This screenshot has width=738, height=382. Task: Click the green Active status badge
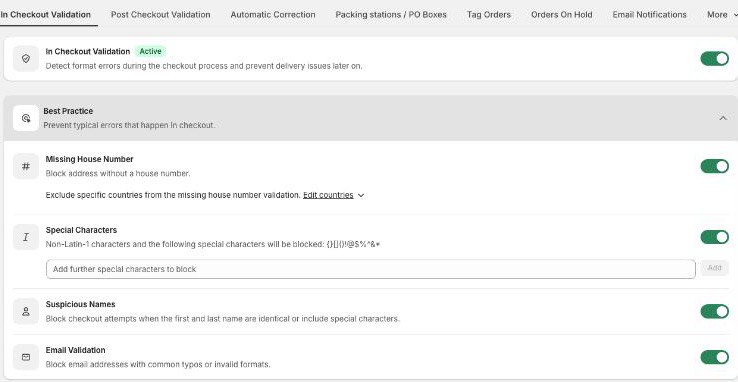point(151,51)
